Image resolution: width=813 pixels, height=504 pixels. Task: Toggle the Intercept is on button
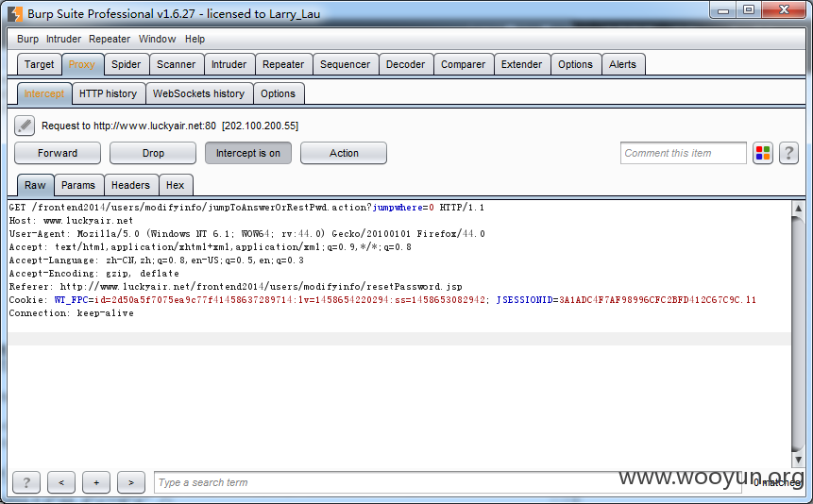(247, 153)
